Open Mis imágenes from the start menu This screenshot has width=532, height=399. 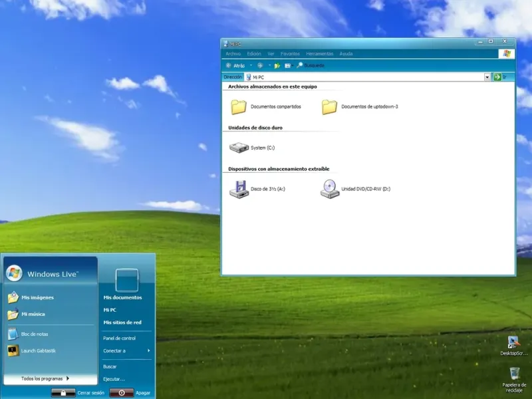[31, 297]
